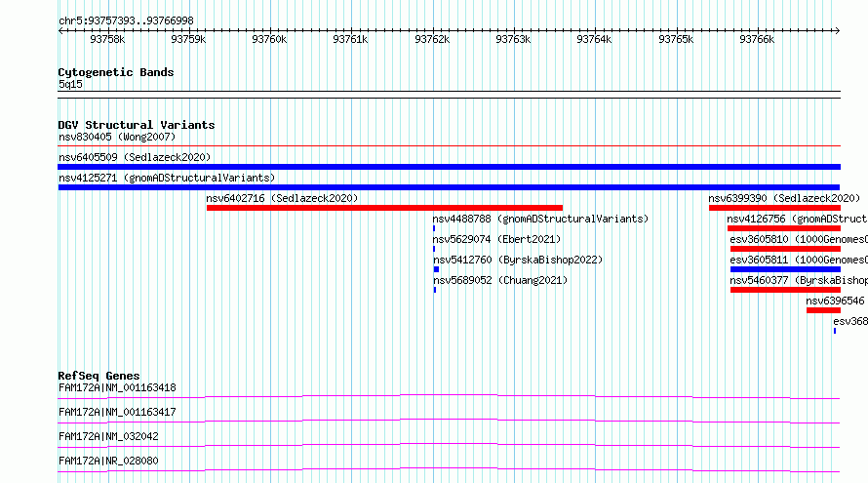Viewport: 868px width, 483px height.
Task: Click the nsv5460377 variant label
Action: [799, 280]
